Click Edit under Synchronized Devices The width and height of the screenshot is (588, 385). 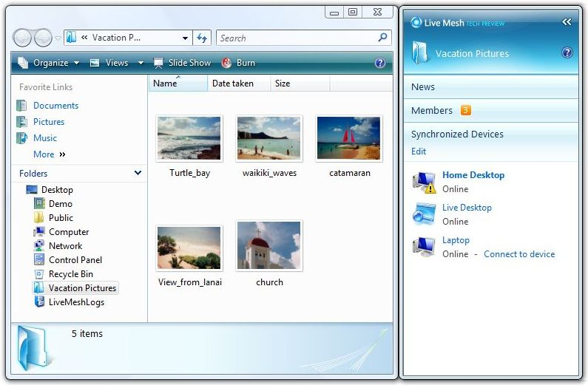(x=419, y=151)
